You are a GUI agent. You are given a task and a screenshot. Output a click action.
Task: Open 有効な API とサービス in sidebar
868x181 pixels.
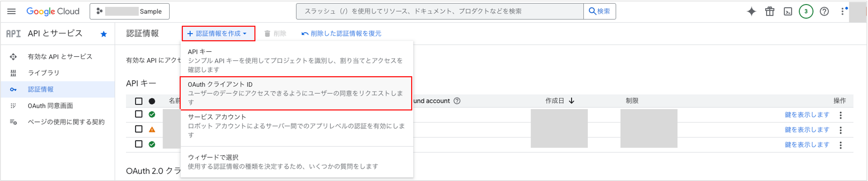pyautogui.click(x=60, y=57)
